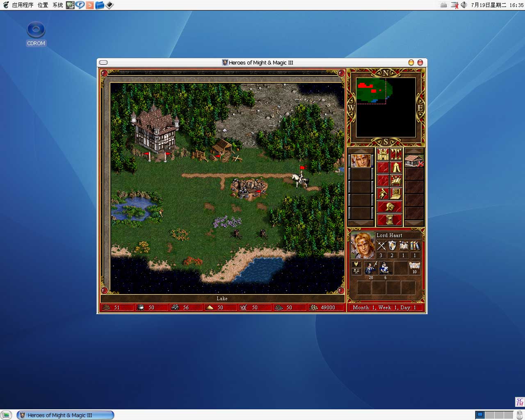
Task: Select Heroes of Might & Magic III taskbar button
Action: [65, 415]
